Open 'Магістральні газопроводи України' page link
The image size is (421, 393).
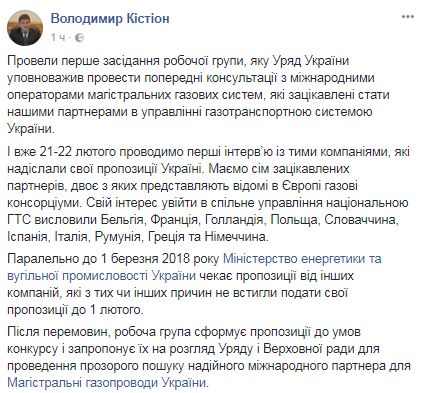[106, 383]
